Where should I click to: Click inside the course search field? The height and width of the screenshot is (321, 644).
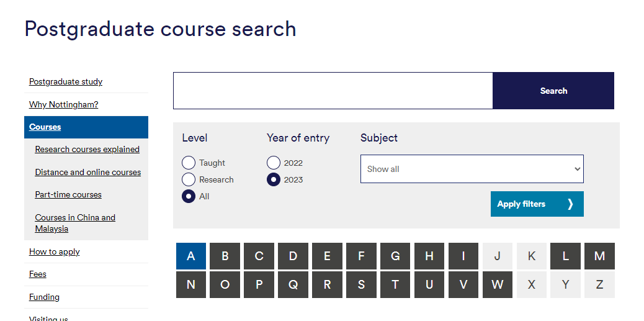tap(333, 91)
